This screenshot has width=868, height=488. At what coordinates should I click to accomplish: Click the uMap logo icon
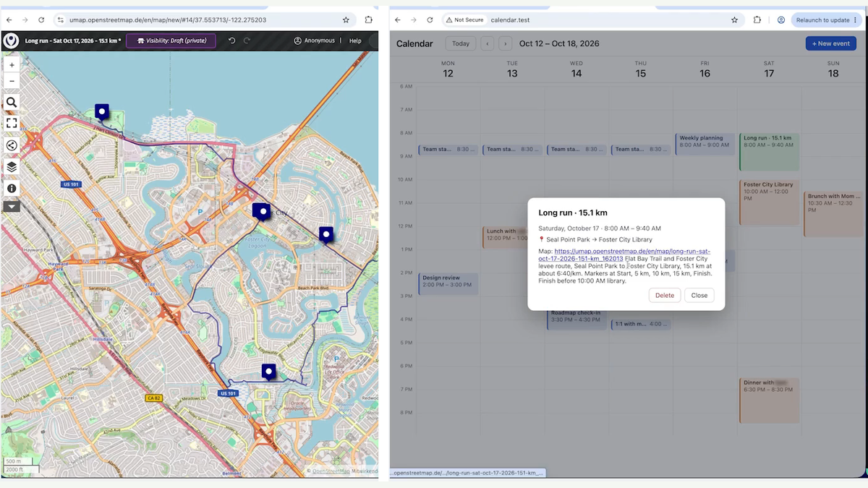[11, 40]
